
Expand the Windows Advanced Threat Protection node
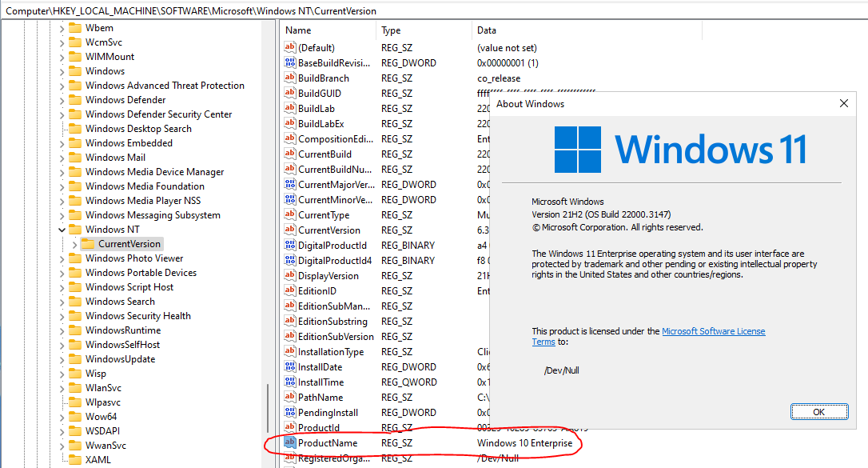[62, 86]
